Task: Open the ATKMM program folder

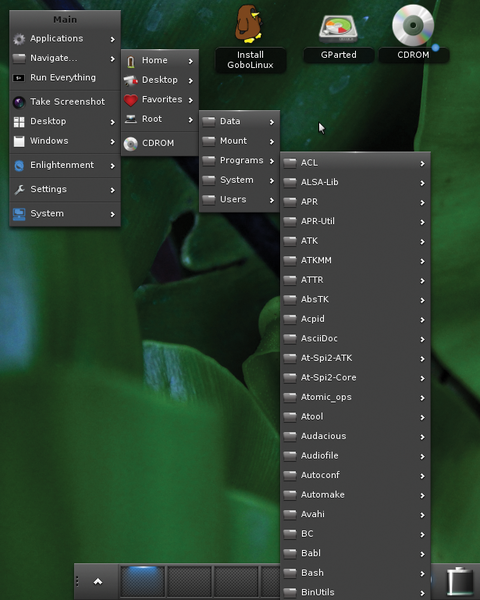Action: click(x=355, y=261)
